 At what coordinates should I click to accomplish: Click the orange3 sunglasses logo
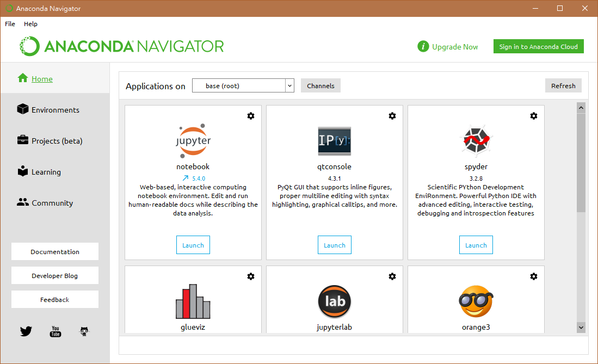pos(476,301)
